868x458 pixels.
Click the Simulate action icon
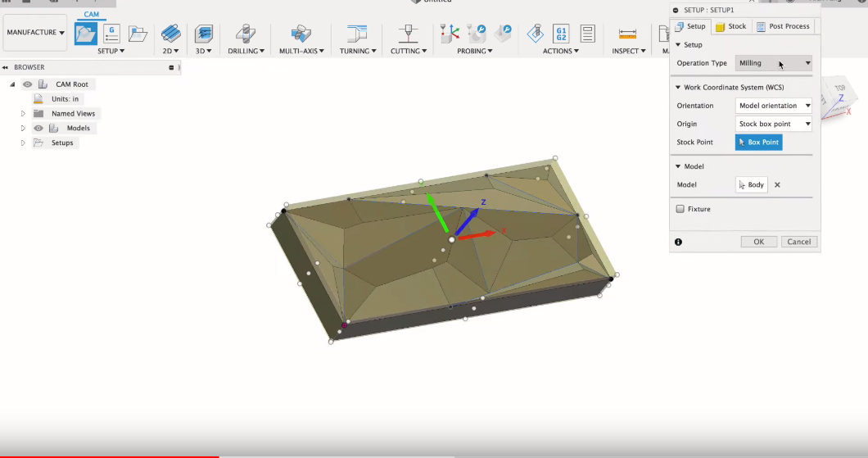pos(535,34)
